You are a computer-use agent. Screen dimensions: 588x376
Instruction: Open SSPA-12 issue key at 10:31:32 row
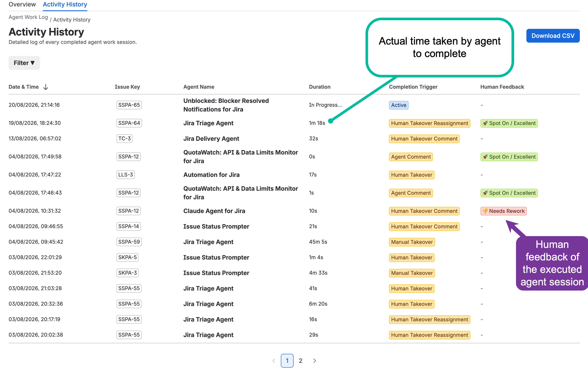tap(129, 211)
